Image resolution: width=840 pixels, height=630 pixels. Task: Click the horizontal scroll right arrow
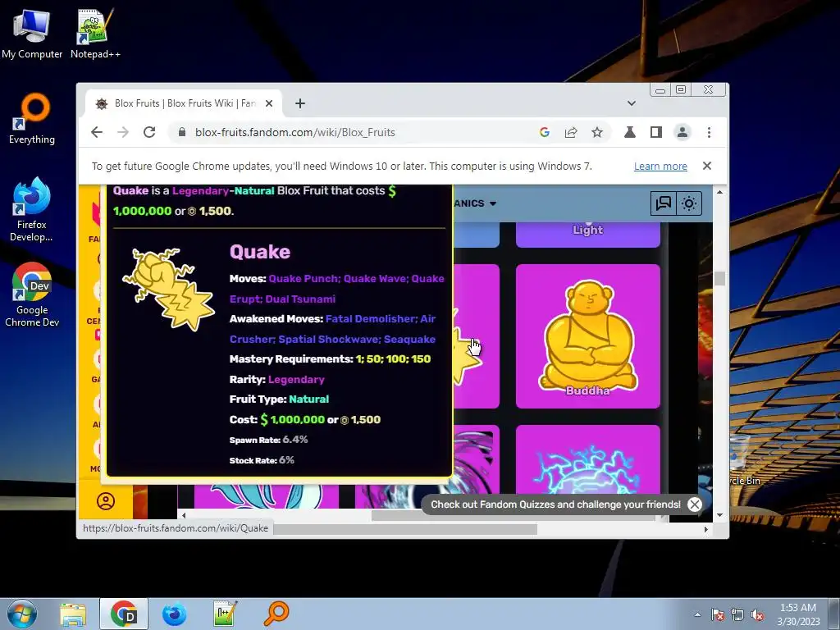pos(706,529)
